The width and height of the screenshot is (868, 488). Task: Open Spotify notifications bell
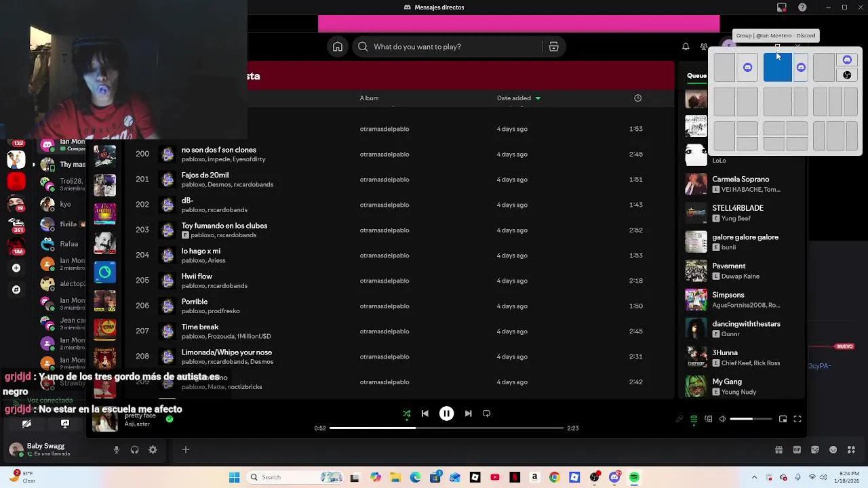click(x=686, y=47)
